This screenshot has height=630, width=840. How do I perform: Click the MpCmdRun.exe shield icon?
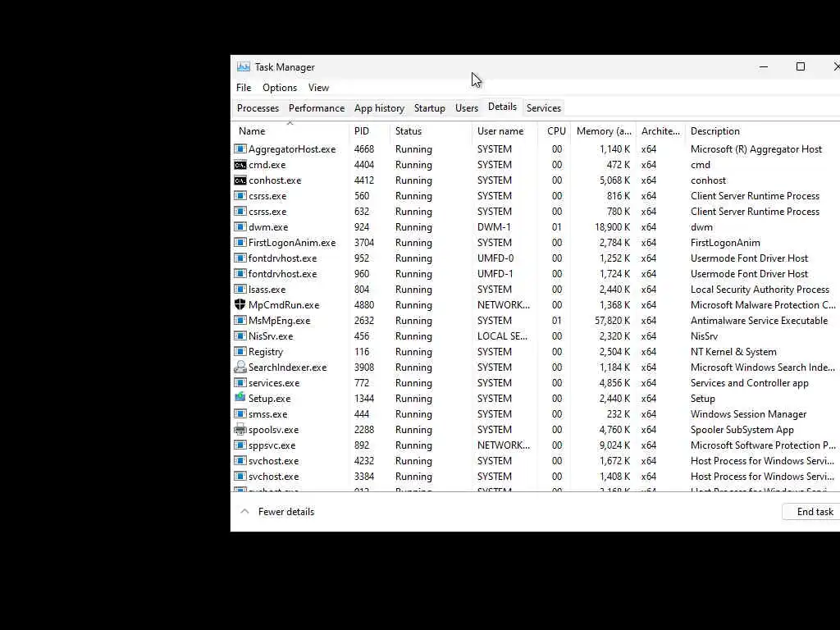click(240, 304)
